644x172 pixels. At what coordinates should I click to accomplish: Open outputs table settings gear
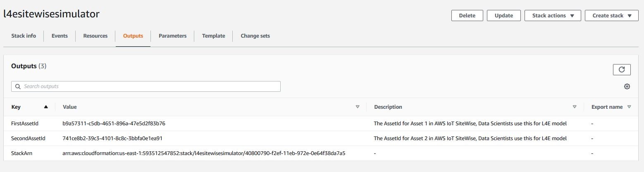click(627, 86)
